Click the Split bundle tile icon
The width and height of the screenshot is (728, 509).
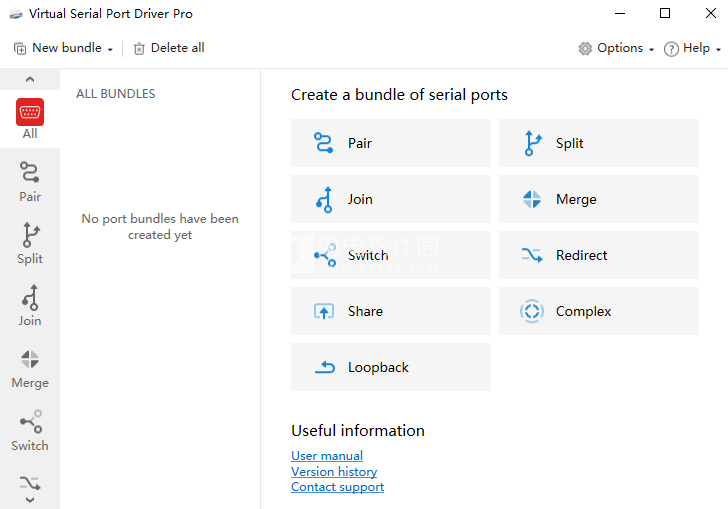(x=533, y=143)
